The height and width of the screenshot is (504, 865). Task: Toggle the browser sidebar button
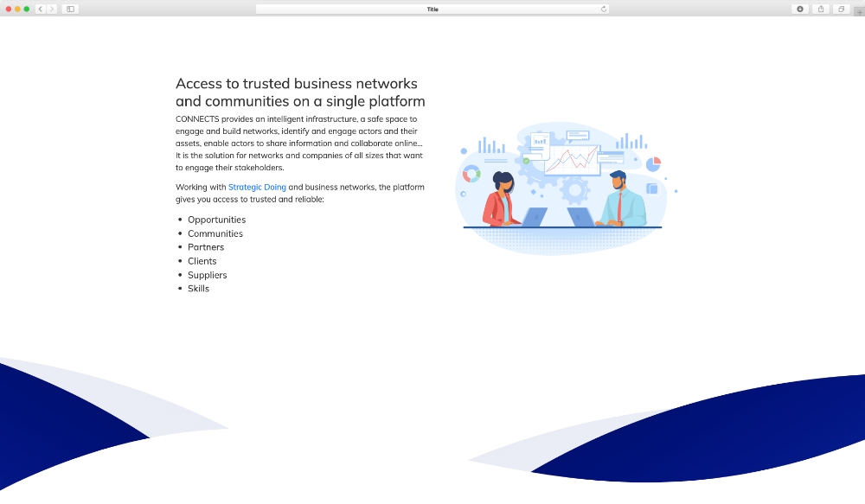coord(70,9)
